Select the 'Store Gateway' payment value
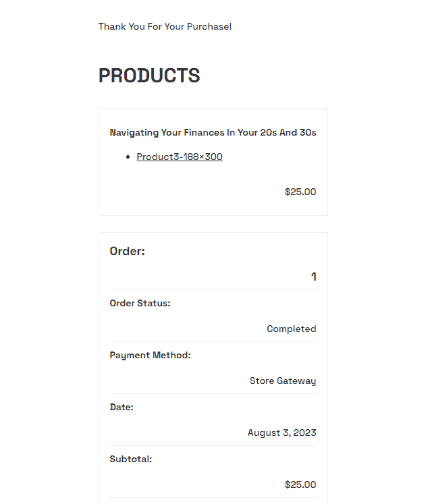Image resolution: width=432 pixels, height=504 pixels. [x=283, y=381]
